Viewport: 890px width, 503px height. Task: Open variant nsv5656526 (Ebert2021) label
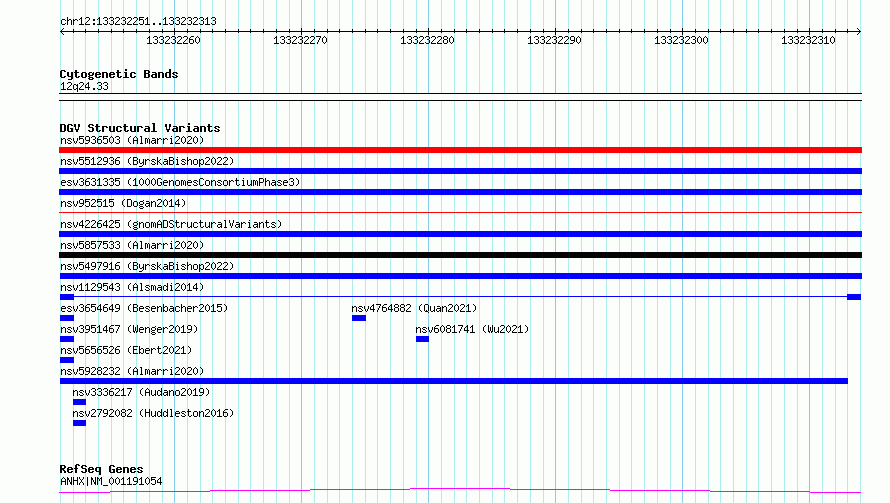click(126, 350)
